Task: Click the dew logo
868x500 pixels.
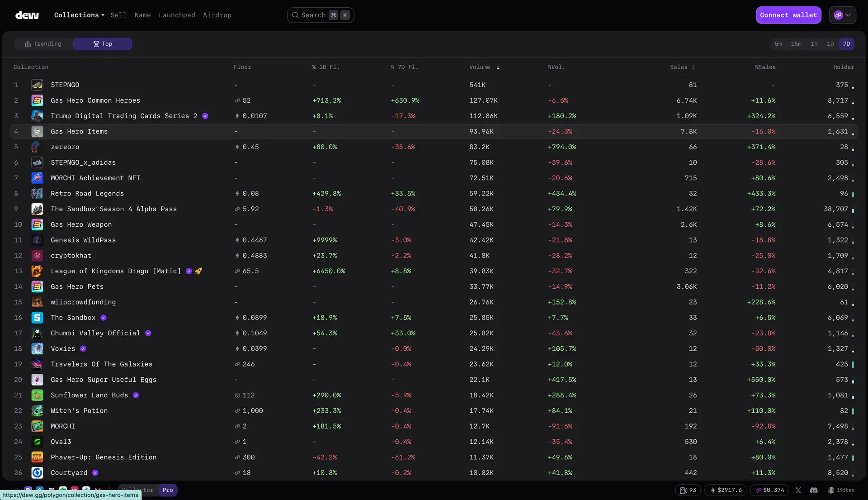Action: click(27, 15)
